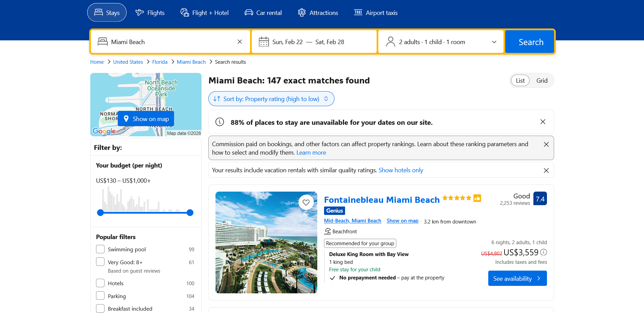Image resolution: width=644 pixels, height=313 pixels.
Task: Open Mid-Beach, Miami Beach location link
Action: [353, 221]
